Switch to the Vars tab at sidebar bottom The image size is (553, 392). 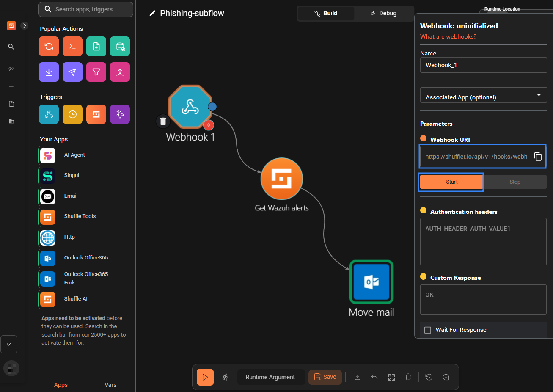pyautogui.click(x=110, y=385)
